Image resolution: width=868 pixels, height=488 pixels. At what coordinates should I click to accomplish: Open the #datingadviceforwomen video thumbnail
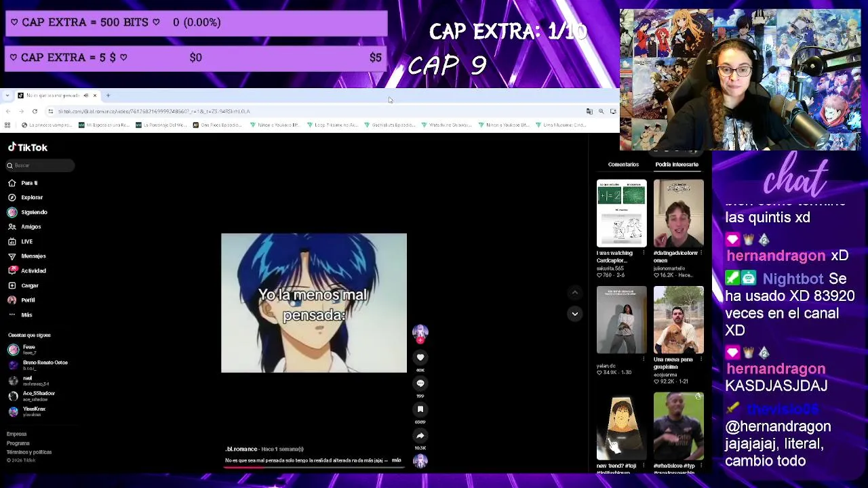click(x=679, y=213)
